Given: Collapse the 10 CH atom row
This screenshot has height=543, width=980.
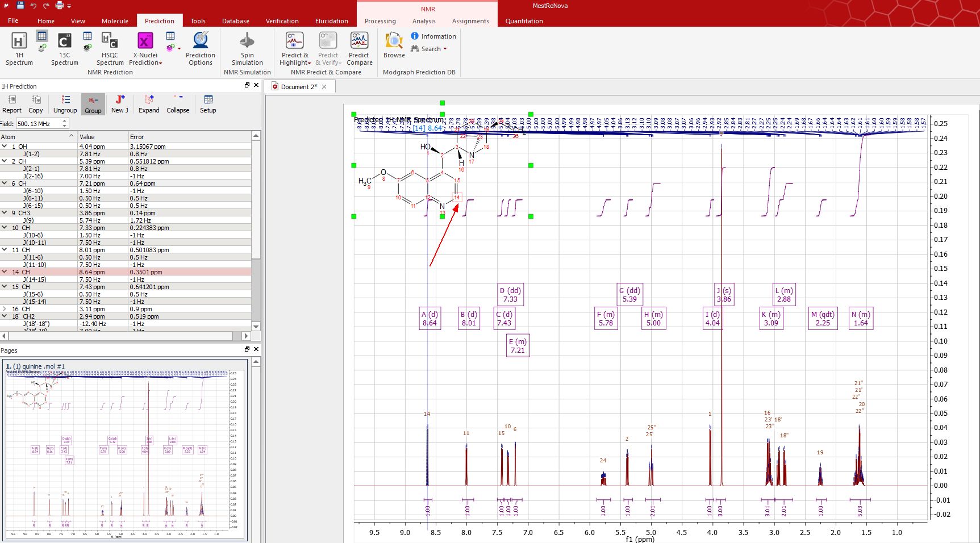Looking at the screenshot, I should (x=5, y=227).
